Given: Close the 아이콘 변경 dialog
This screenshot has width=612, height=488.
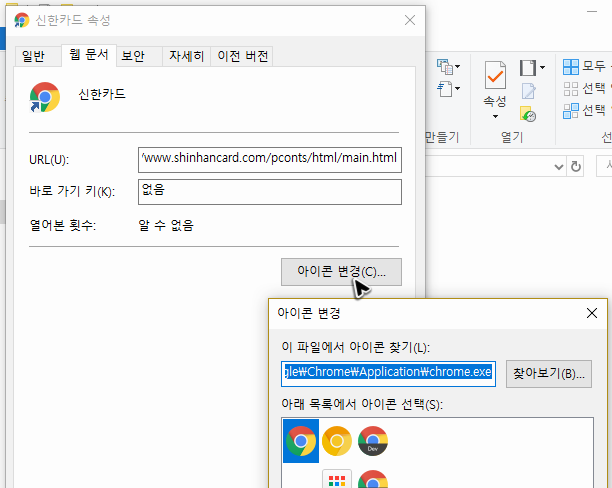Looking at the screenshot, I should (592, 313).
